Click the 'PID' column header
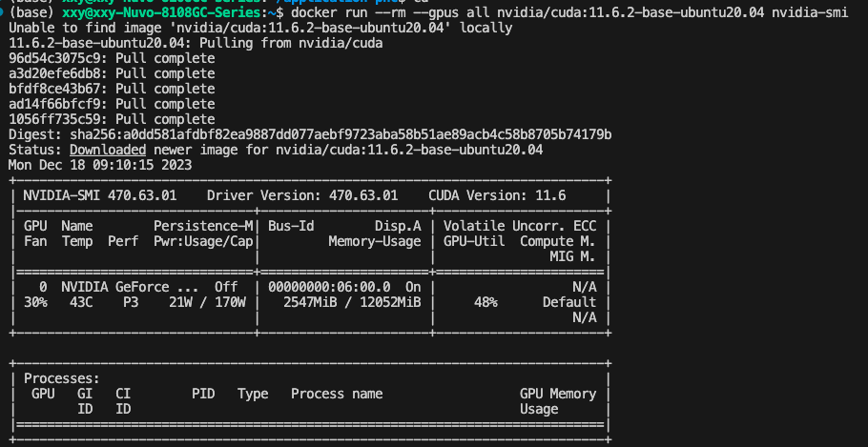 pos(203,394)
